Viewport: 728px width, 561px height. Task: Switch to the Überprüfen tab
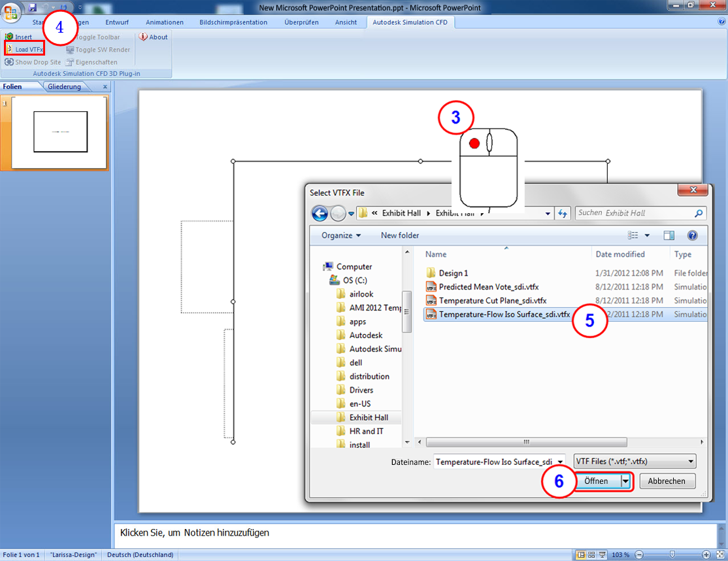[x=301, y=22]
